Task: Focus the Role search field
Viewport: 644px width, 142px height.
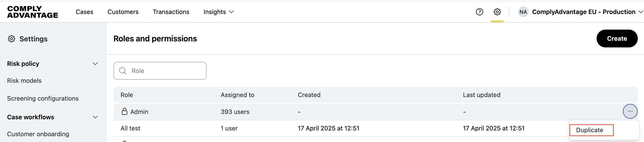Action: (x=165, y=71)
